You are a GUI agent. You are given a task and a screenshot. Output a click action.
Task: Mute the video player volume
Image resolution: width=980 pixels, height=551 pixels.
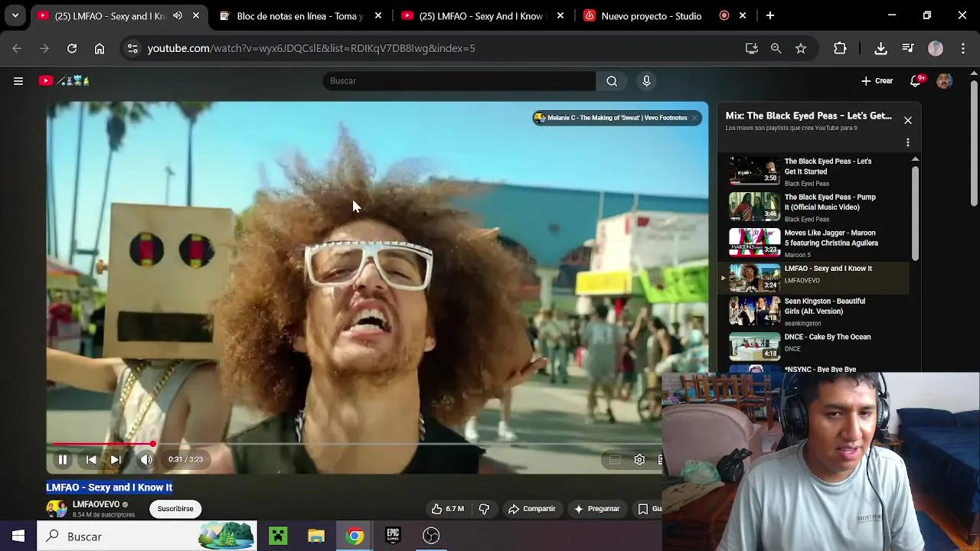[146, 459]
